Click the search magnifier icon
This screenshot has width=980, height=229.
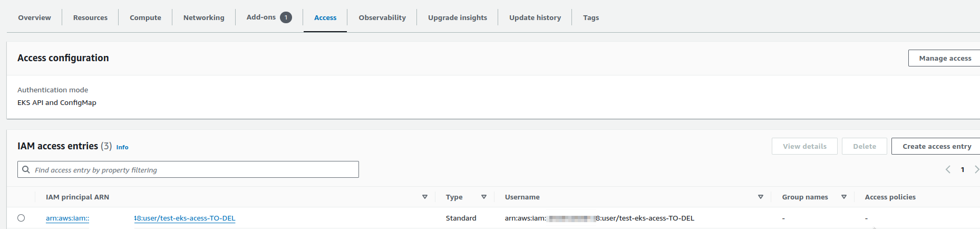26,169
